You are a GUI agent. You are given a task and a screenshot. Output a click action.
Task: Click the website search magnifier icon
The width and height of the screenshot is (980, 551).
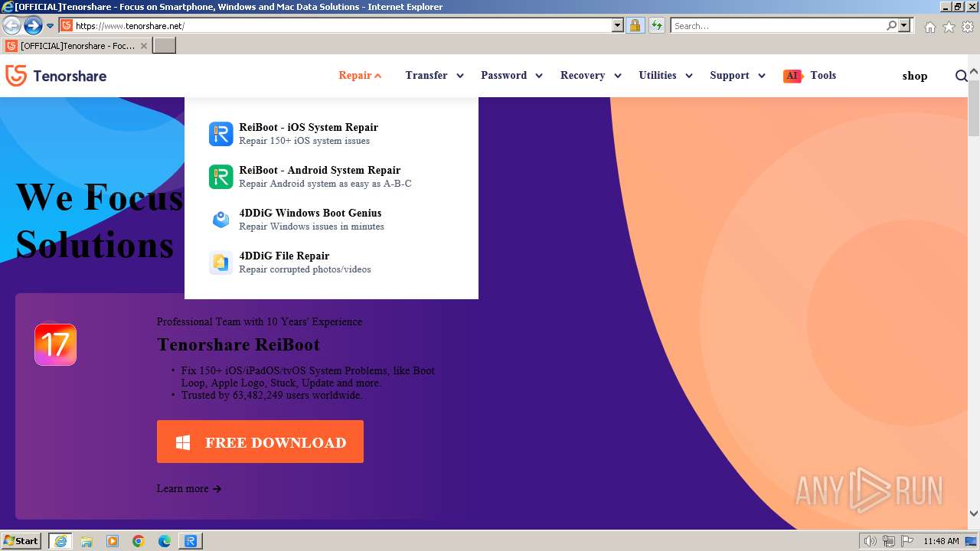(x=962, y=76)
